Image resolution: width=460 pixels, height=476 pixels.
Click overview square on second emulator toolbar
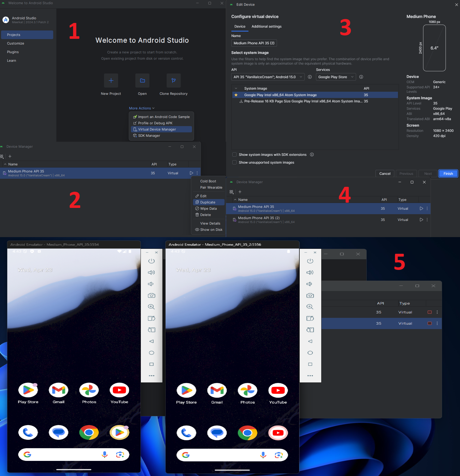(x=310, y=364)
